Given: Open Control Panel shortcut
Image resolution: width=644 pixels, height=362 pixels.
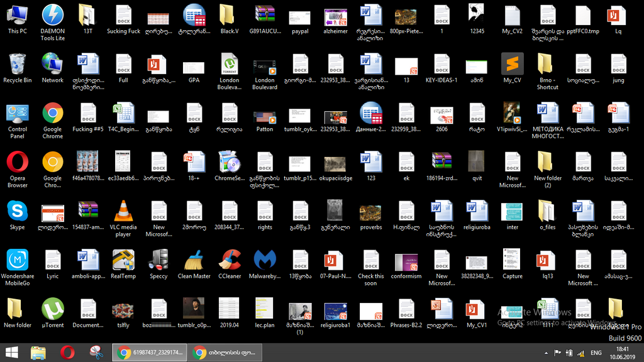Looking at the screenshot, I should (x=17, y=121).
